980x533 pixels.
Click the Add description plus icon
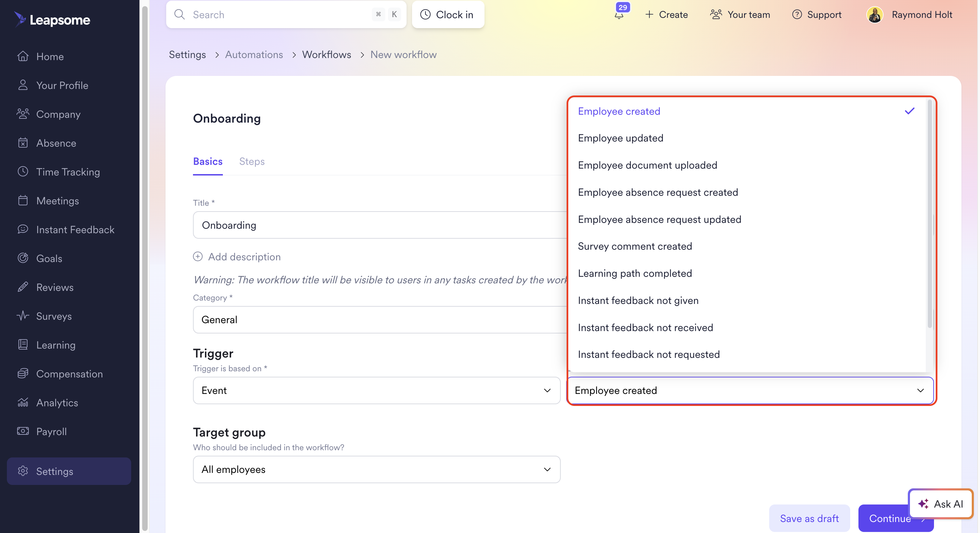point(197,257)
